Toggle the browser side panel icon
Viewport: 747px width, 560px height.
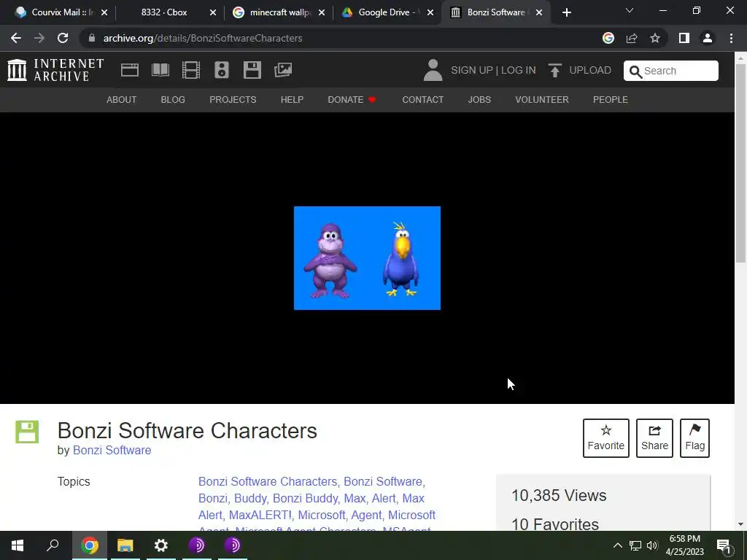(x=684, y=38)
